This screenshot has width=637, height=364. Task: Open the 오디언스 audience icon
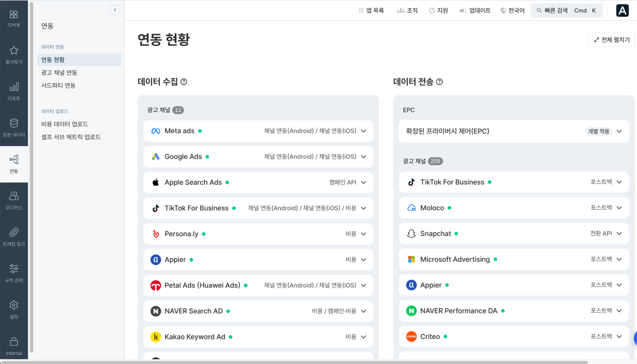tap(14, 196)
